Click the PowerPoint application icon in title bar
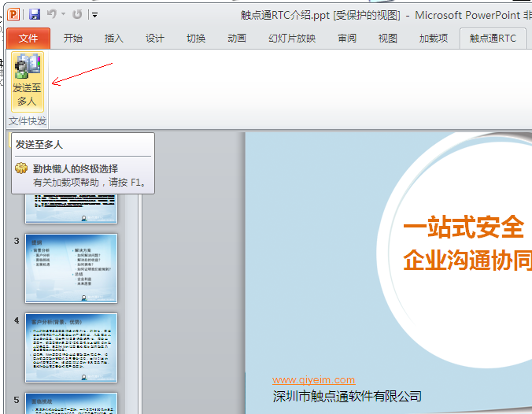Screen dimensions: 532x414 pos(14,14)
